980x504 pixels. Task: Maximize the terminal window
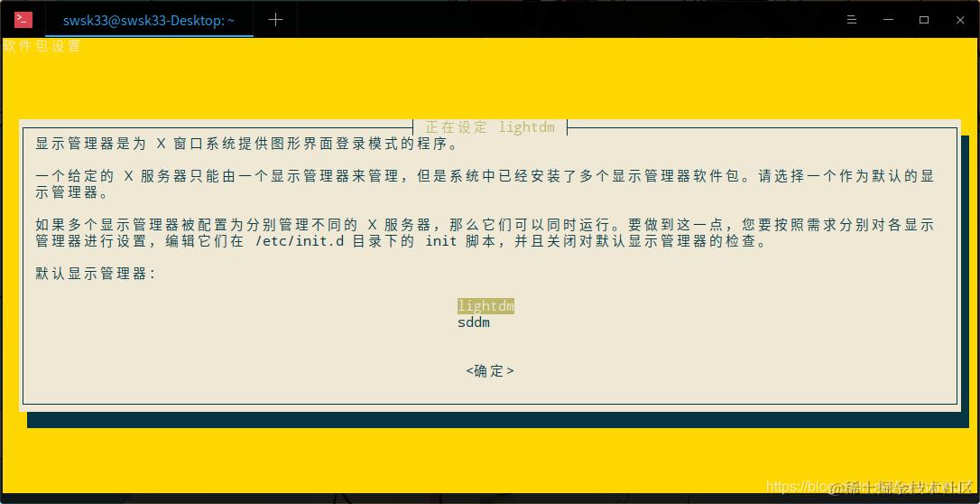(x=924, y=20)
